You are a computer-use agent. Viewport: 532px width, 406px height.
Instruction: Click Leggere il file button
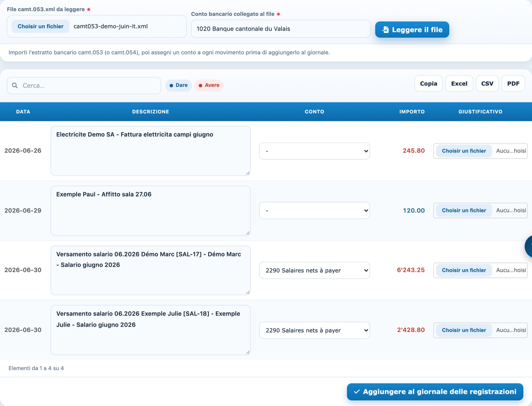[412, 30]
